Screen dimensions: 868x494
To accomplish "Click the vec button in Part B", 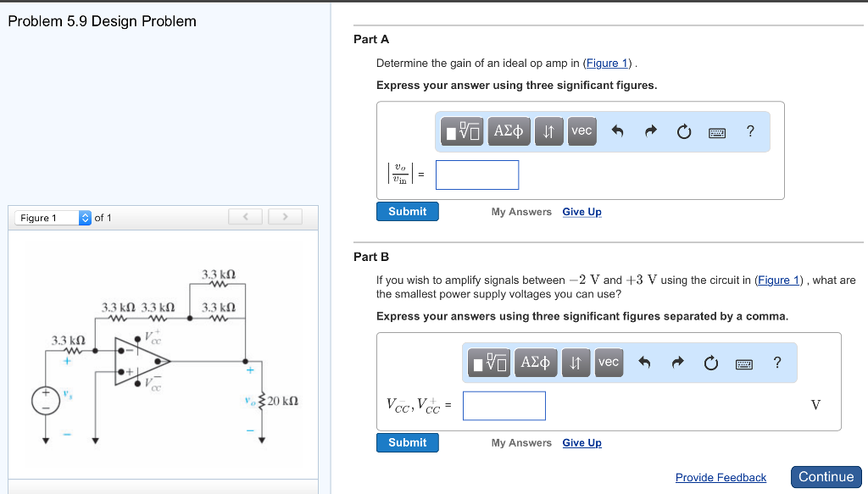I will (x=609, y=363).
